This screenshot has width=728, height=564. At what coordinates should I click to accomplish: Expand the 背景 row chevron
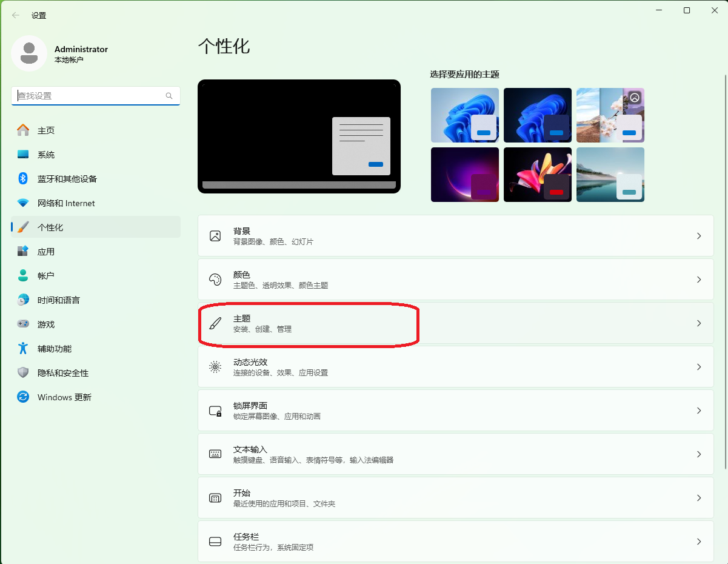(699, 236)
